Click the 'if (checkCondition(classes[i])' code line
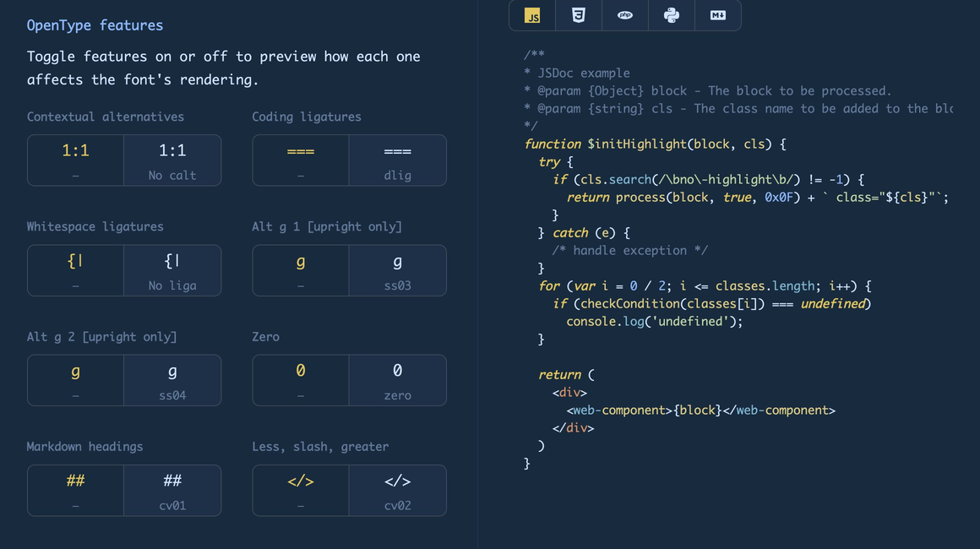 click(x=711, y=303)
